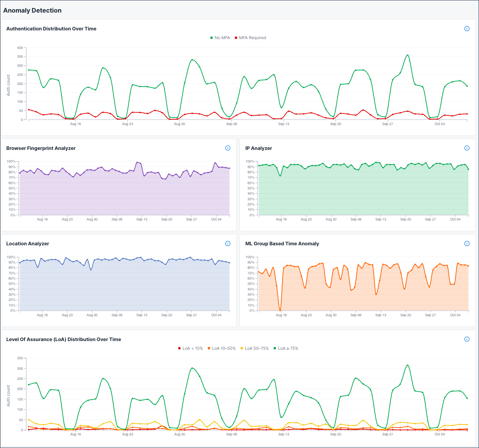Click the Browser Fingerprint Analyzer title
This screenshot has height=448, width=479.
pos(41,148)
